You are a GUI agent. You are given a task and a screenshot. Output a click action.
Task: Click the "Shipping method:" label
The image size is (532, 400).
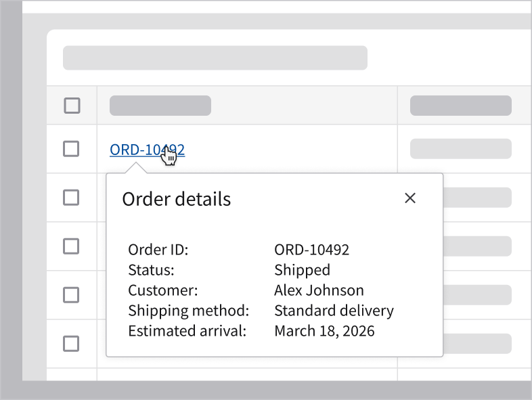(189, 311)
